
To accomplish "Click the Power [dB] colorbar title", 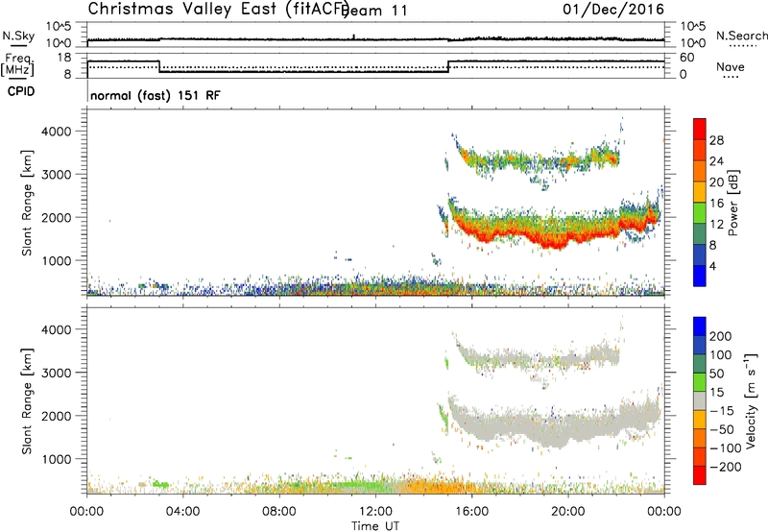I will pos(732,203).
